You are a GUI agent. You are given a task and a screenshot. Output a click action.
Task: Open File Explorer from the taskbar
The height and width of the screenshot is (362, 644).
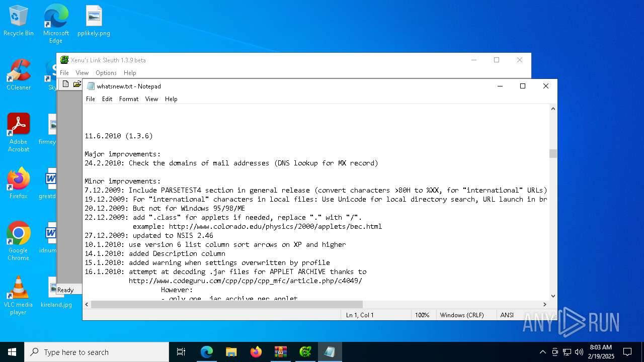point(231,352)
